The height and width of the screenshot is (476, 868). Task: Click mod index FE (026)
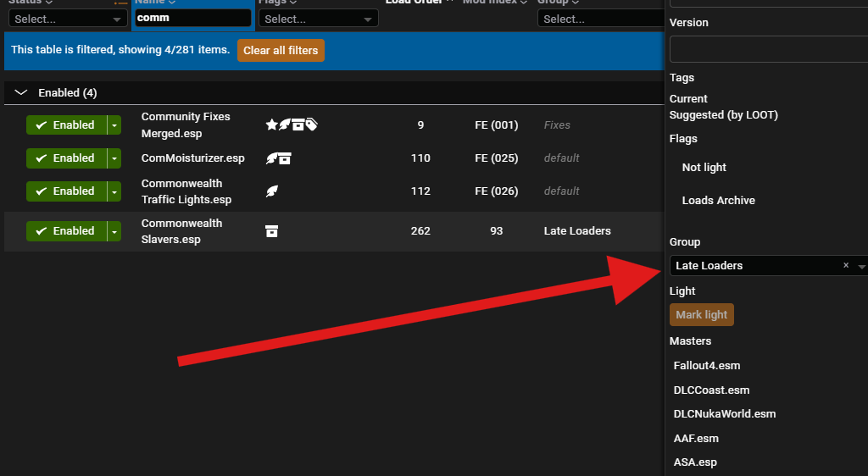(497, 191)
